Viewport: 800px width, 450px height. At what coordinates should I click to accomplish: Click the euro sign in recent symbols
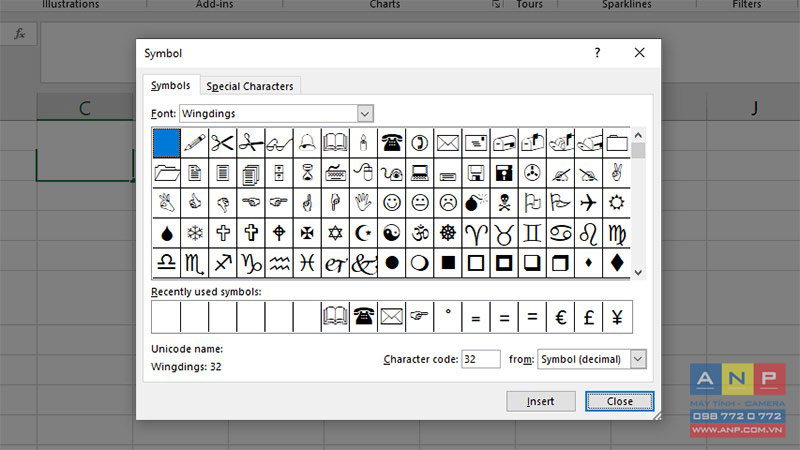[560, 317]
